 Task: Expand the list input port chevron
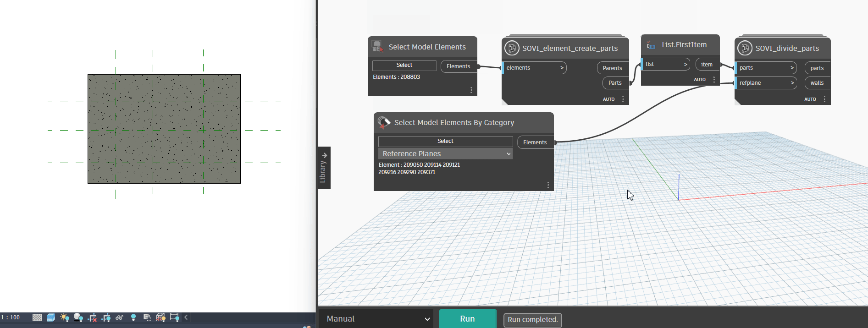pyautogui.click(x=686, y=65)
